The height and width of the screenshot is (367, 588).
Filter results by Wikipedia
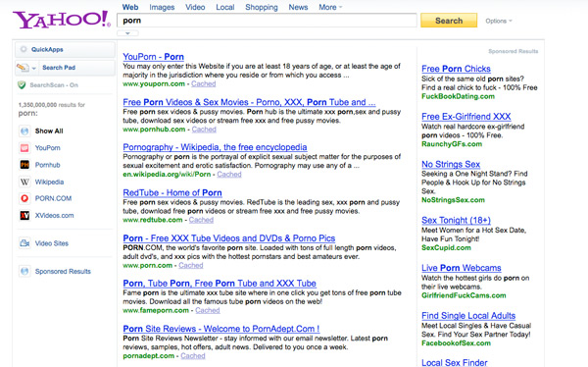(x=50, y=182)
